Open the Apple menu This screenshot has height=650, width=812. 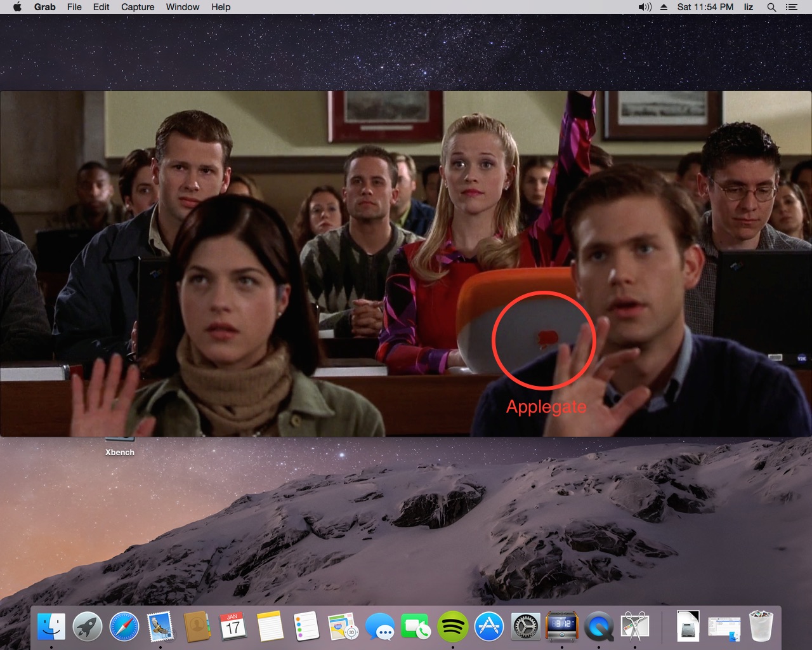click(x=17, y=7)
